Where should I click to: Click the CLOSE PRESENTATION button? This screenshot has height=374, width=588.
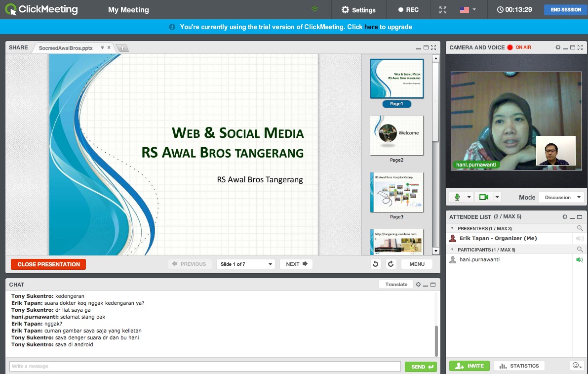point(48,264)
